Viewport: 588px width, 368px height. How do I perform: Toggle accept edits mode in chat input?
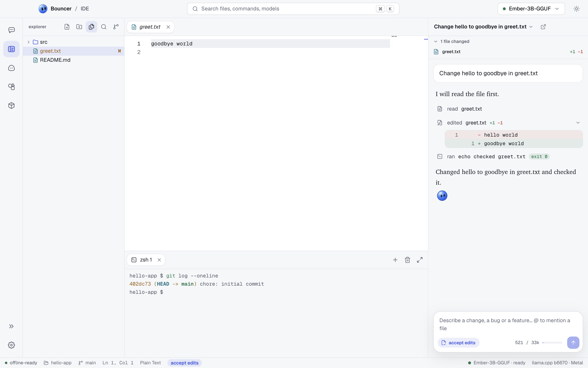(459, 343)
